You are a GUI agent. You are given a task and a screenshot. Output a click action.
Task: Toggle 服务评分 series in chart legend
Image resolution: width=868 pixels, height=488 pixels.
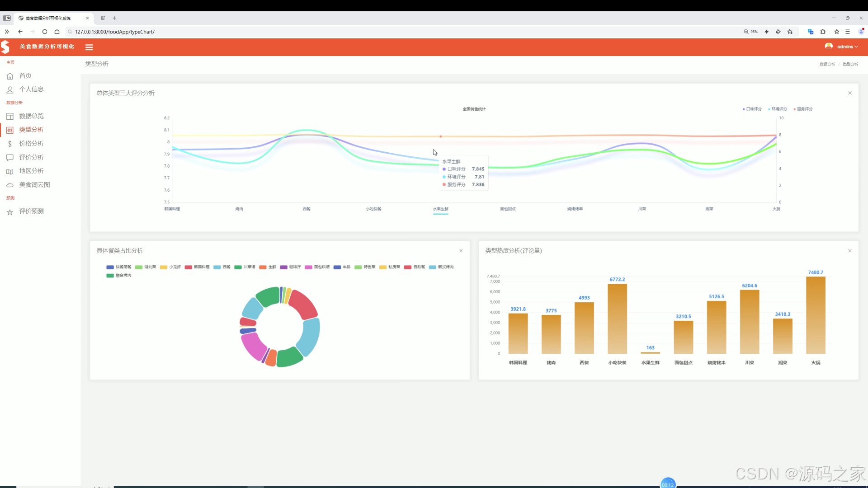(803, 109)
